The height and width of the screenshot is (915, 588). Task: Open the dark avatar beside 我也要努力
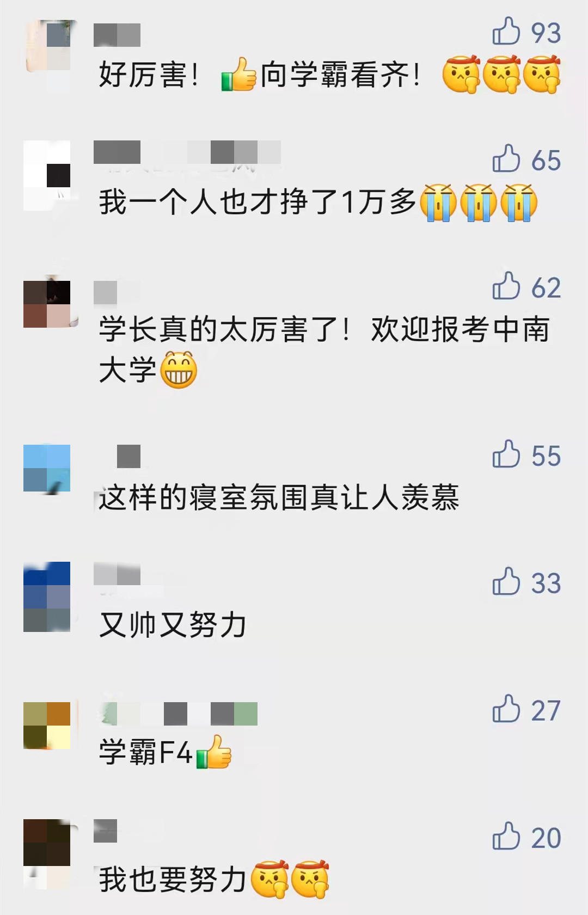[47, 842]
